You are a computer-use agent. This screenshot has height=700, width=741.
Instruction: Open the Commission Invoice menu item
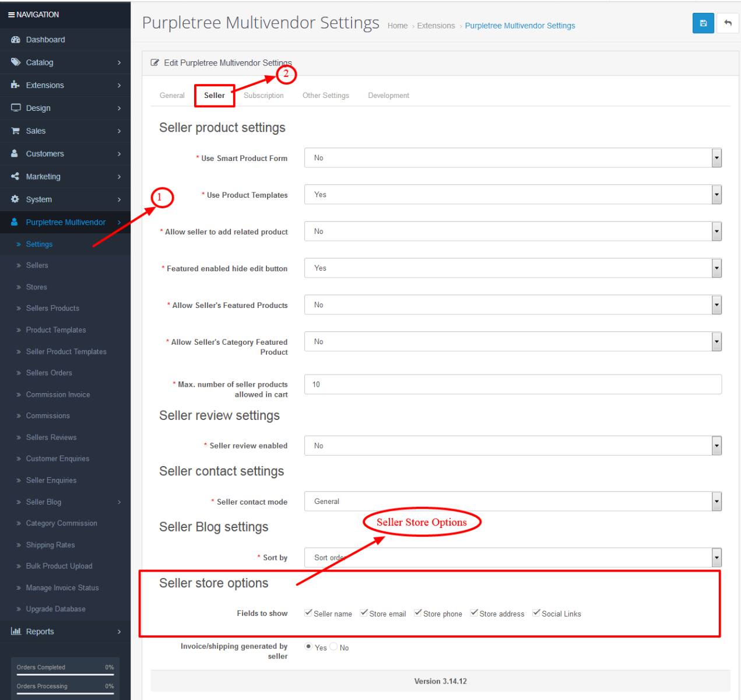pyautogui.click(x=58, y=394)
